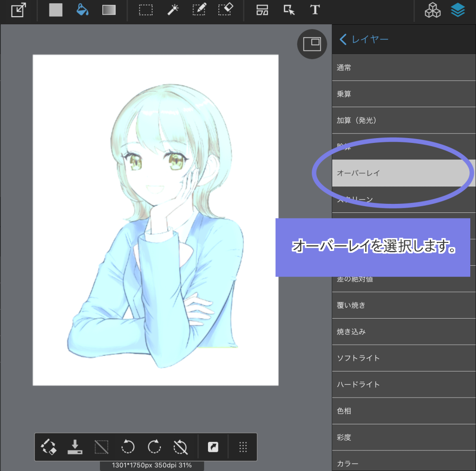Choose 彩度 blend mode
Image resolution: width=476 pixels, height=471 pixels.
click(404, 437)
